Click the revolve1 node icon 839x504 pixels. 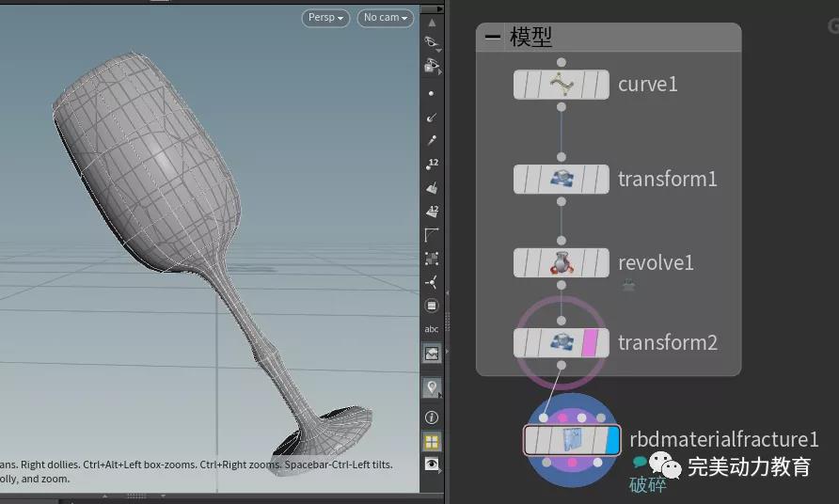pos(562,262)
